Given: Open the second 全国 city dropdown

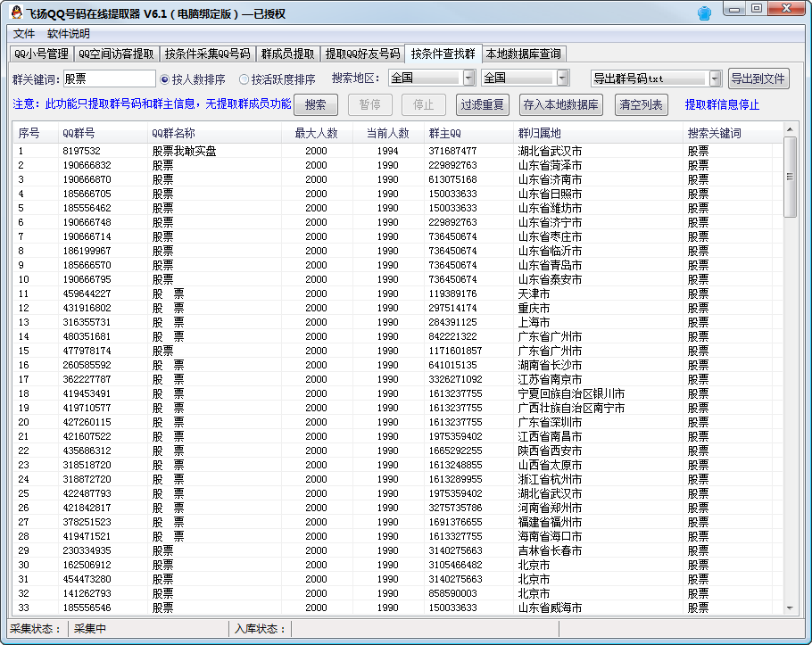Looking at the screenshot, I should click(x=562, y=78).
